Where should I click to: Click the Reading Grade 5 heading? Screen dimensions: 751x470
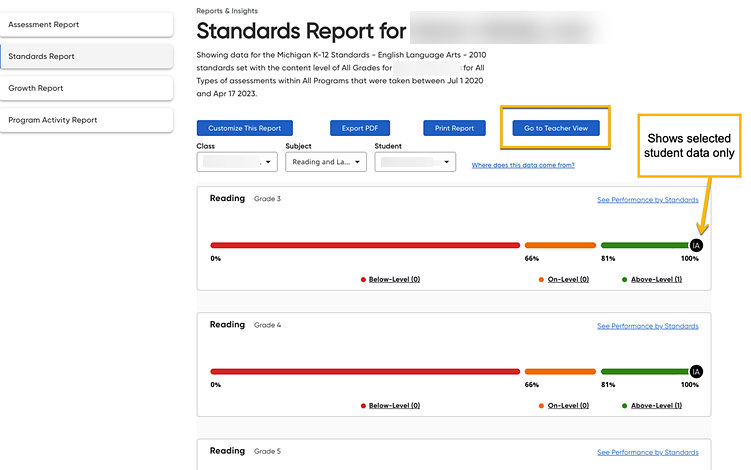245,451
